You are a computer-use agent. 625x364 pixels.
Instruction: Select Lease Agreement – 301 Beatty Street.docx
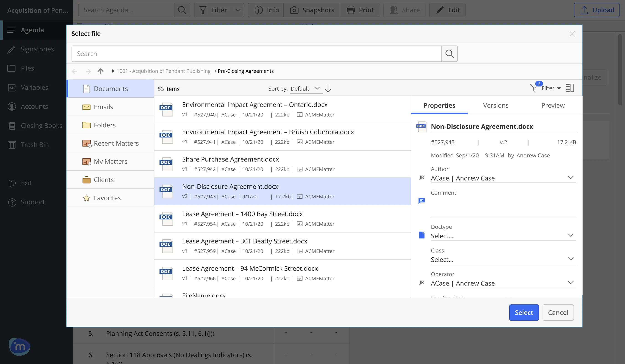(282, 246)
